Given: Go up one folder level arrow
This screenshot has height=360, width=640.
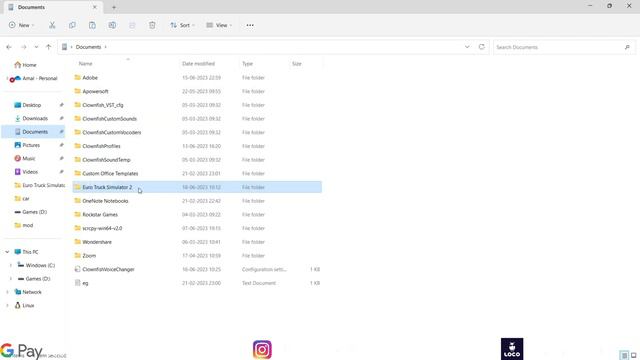Looking at the screenshot, I should click(x=49, y=47).
